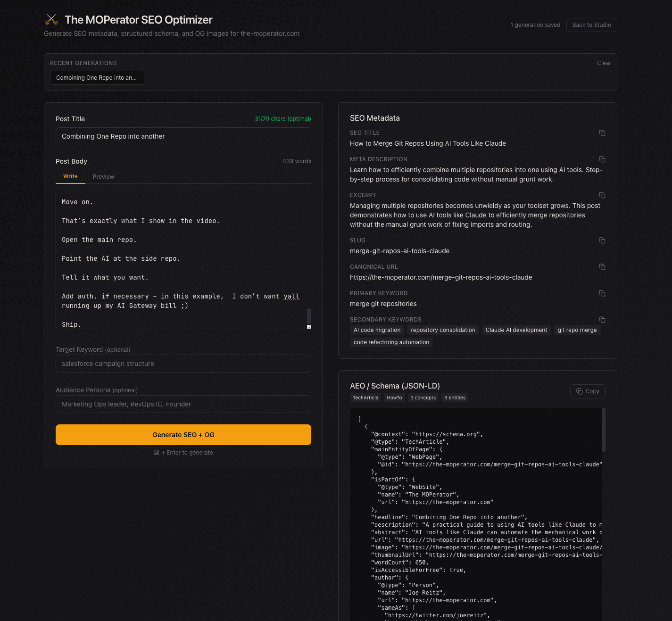Click the Post Body scrollbar thumb
The height and width of the screenshot is (621, 672).
tap(309, 315)
